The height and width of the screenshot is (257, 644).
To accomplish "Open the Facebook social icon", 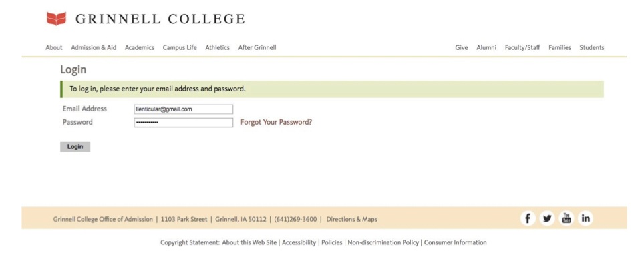I will 528,218.
